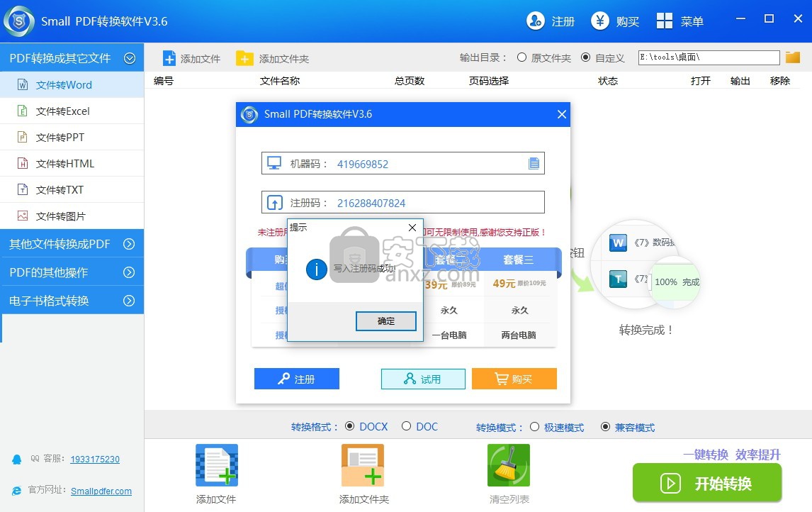Open the 菜单 grid menu icon
The image size is (812, 512).
tap(665, 21)
